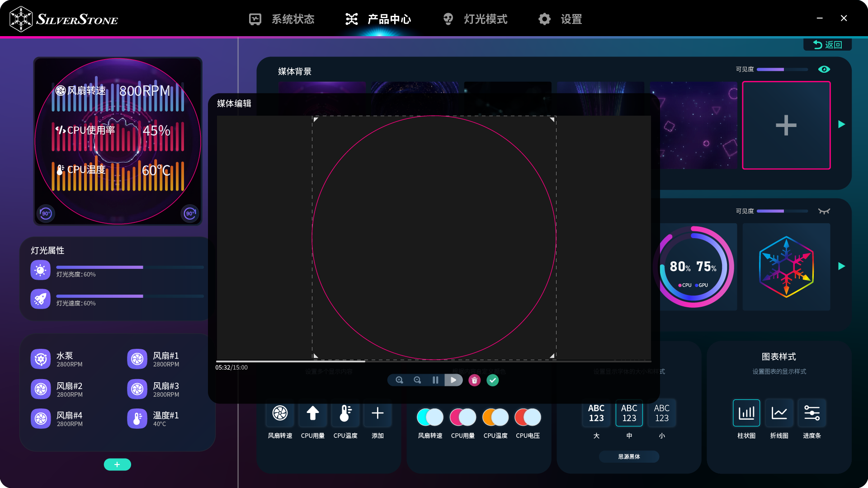Click the zoom in magnifier icon
Viewport: 868px width, 488px height.
click(x=399, y=380)
